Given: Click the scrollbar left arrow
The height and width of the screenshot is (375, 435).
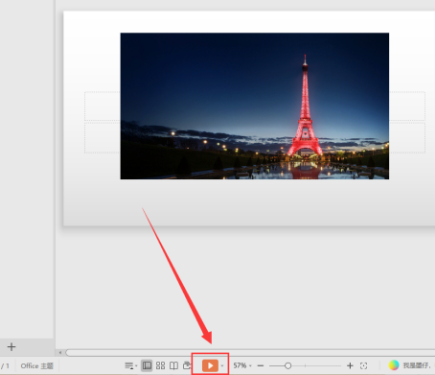Looking at the screenshot, I should [x=60, y=352].
